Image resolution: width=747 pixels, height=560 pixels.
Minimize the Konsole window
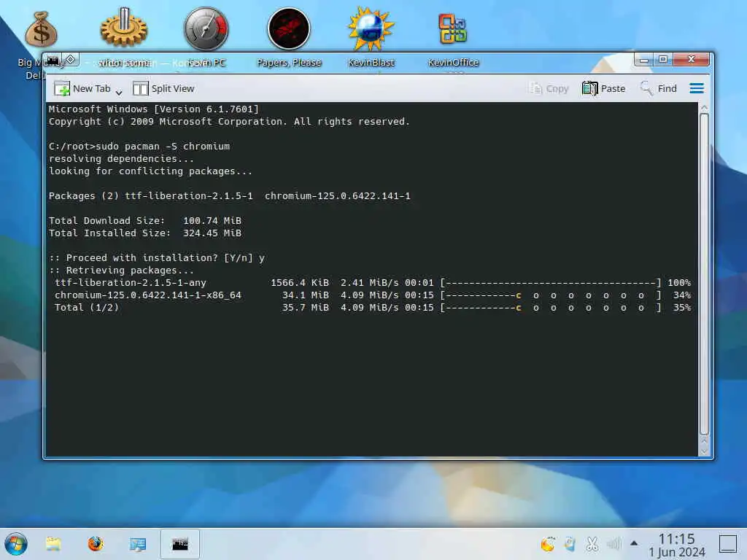644,60
